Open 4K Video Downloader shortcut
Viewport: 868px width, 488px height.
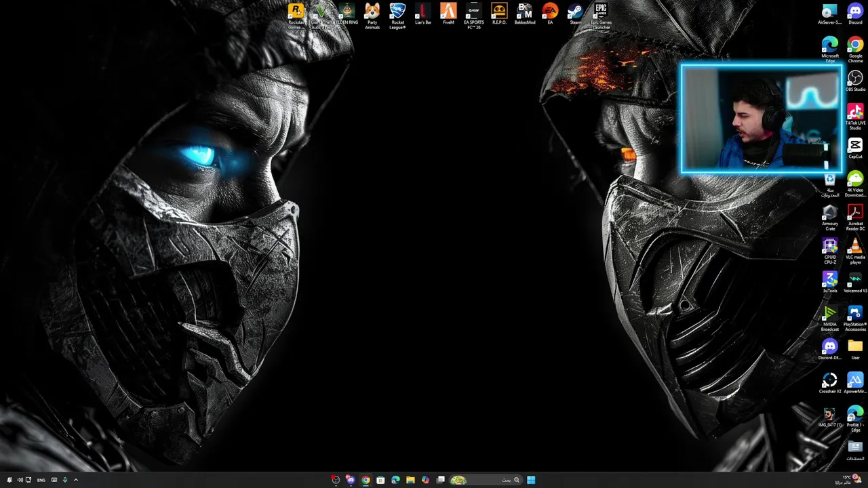pos(855,184)
